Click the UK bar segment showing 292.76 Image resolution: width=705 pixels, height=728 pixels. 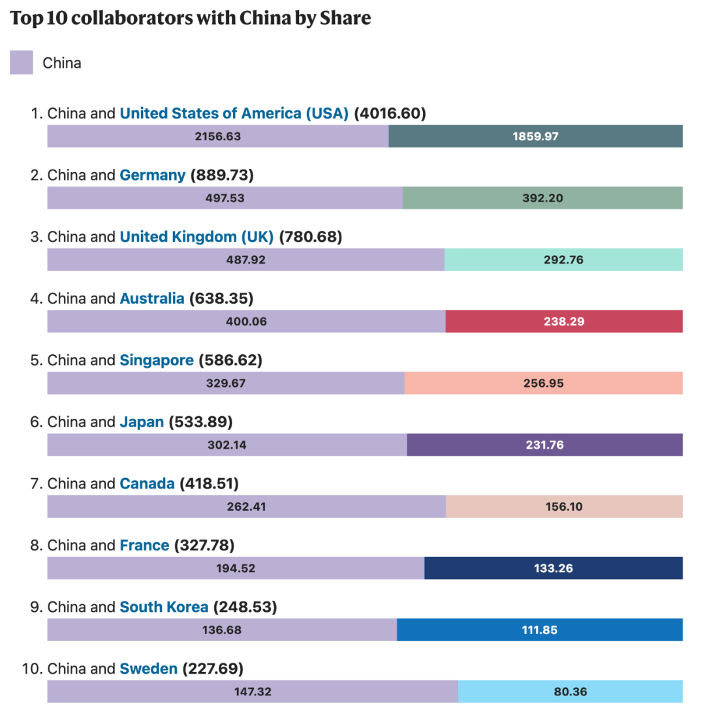563,260
